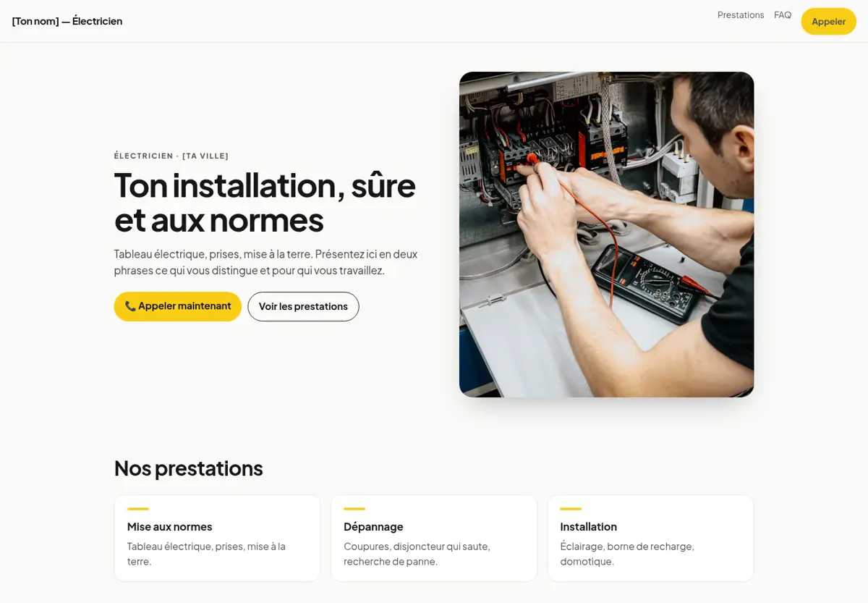Select the Dépannage card heading

373,526
